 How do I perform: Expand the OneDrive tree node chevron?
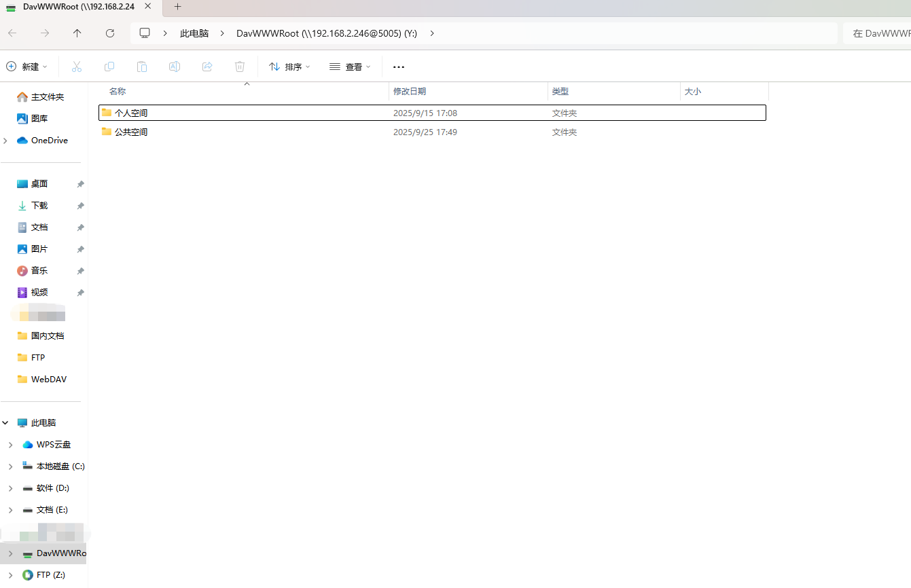[x=5, y=141]
